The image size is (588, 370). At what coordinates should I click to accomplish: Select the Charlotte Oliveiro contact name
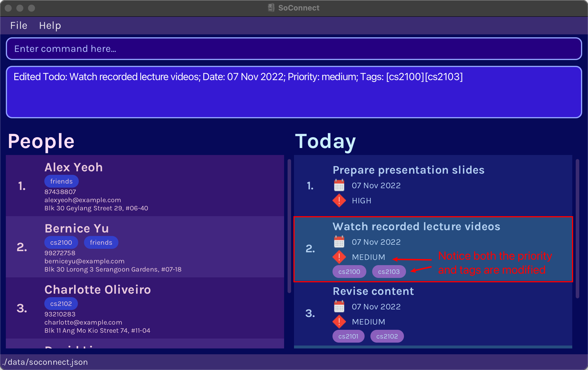point(98,290)
